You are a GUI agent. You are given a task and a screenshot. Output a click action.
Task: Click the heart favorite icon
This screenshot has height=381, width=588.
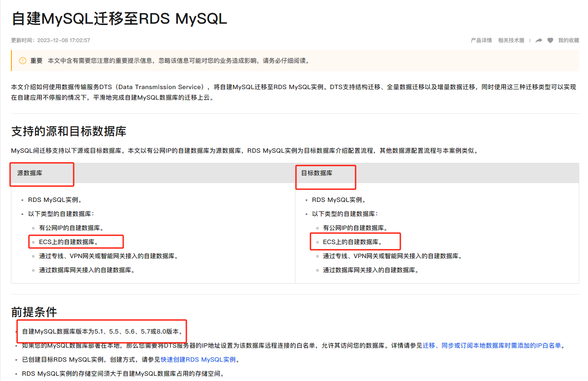(x=550, y=40)
